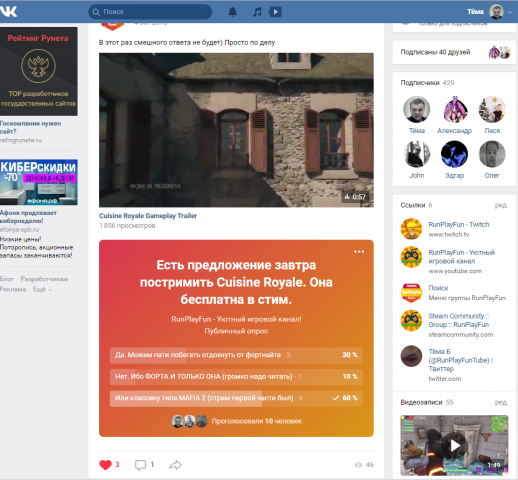Open the 'RunPlayFun - Twitch' link text
The image size is (518, 480).
tap(459, 224)
